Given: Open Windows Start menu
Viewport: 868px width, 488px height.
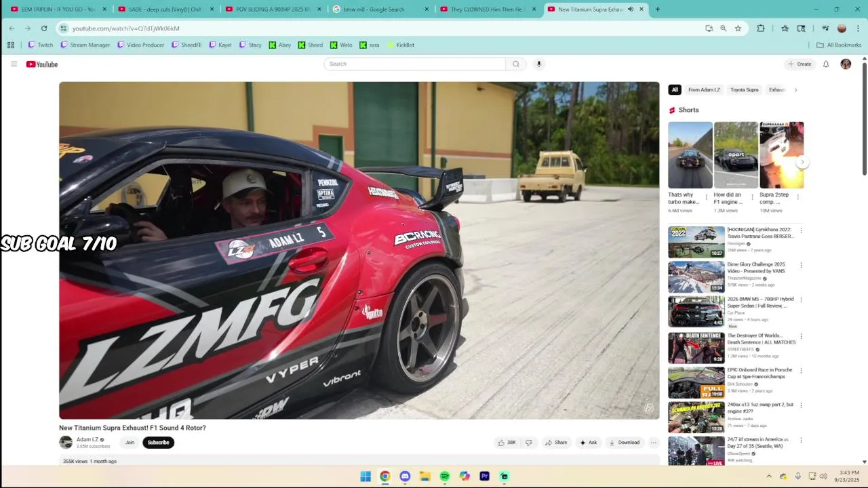Looking at the screenshot, I should tap(366, 476).
